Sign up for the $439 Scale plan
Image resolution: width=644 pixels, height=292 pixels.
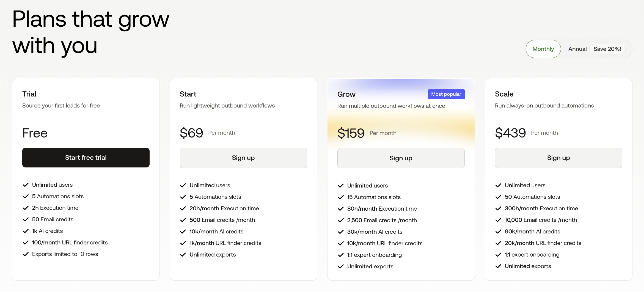pos(558,158)
